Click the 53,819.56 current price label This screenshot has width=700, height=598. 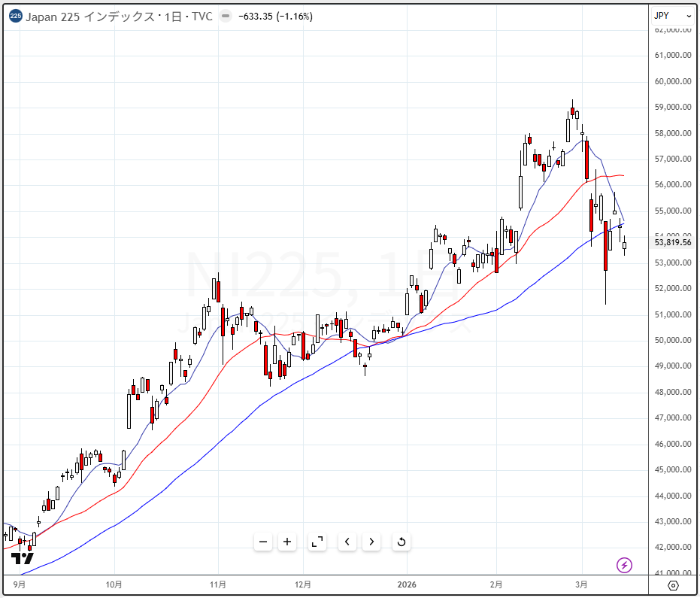[x=673, y=242]
